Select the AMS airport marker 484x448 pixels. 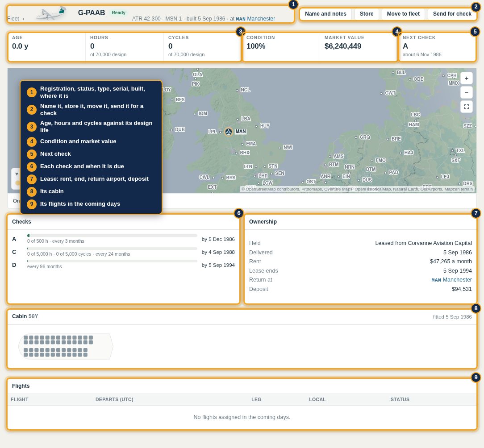click(x=330, y=157)
